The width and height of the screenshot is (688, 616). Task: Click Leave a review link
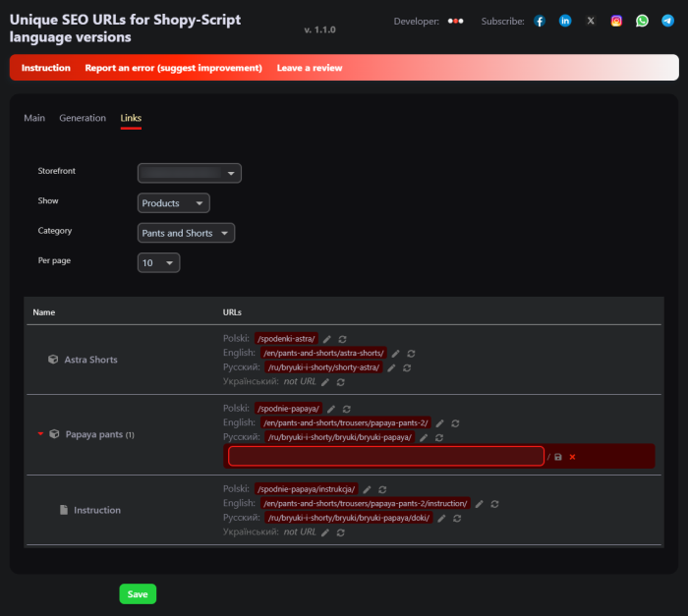point(310,68)
